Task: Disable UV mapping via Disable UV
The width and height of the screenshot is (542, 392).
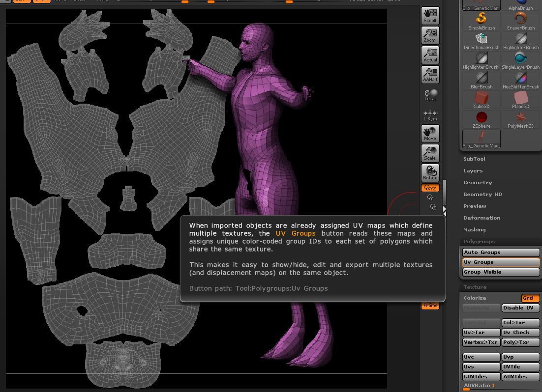Action: 520,308
